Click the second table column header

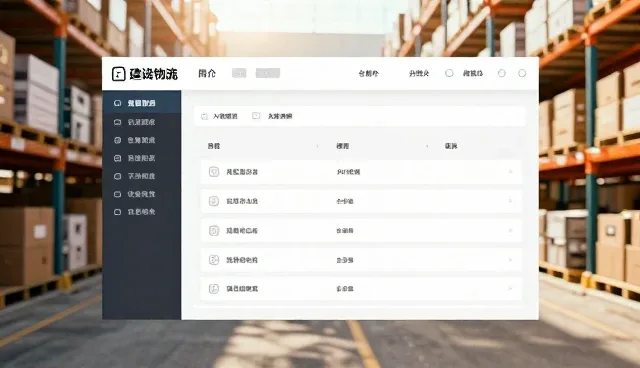pyautogui.click(x=343, y=146)
